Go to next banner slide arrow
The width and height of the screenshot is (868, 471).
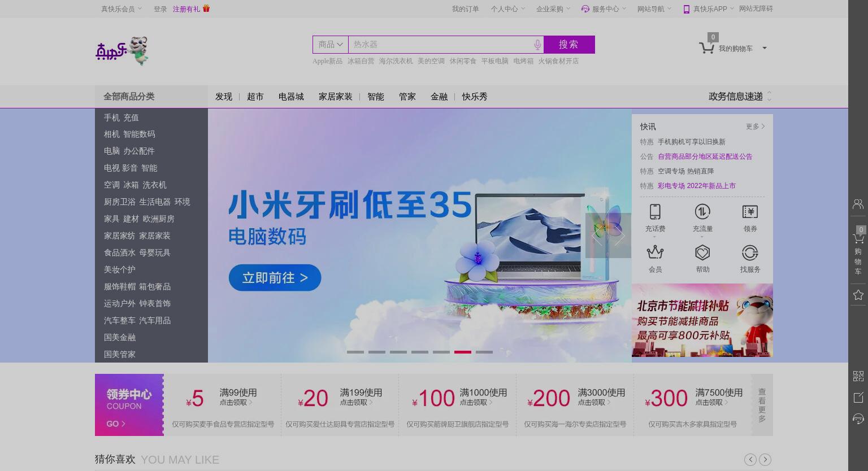620,236
